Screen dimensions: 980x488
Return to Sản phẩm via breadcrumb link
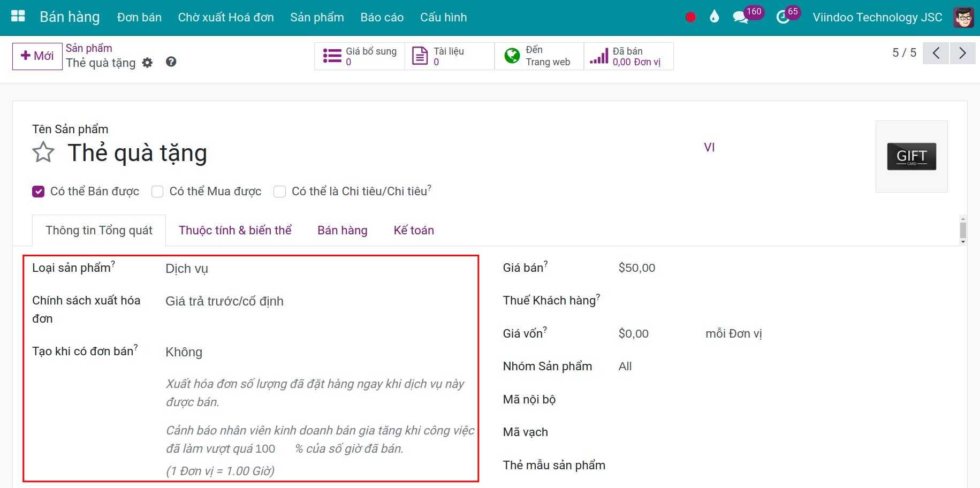pos(88,48)
